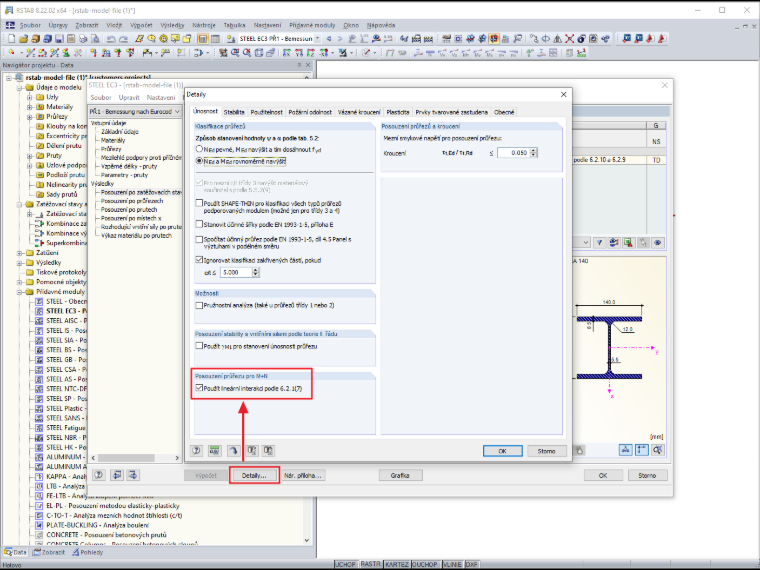Enable Pružnostní analýza checkbox
Screen dimensions: 760x570
pyautogui.click(x=199, y=305)
